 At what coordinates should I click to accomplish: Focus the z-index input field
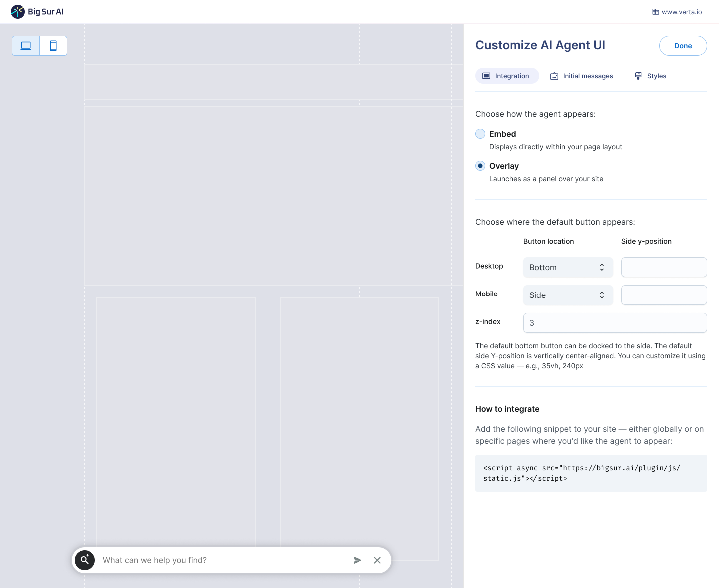click(x=615, y=323)
